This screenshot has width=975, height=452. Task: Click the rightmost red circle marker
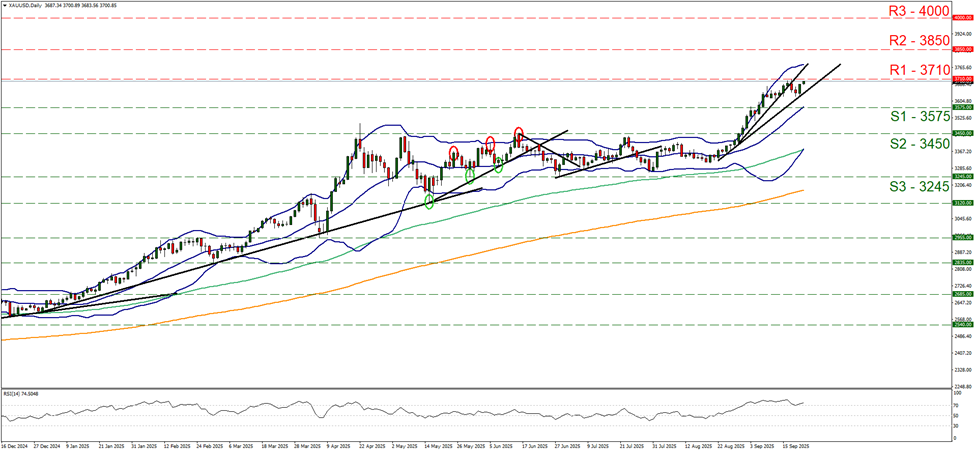pos(518,133)
